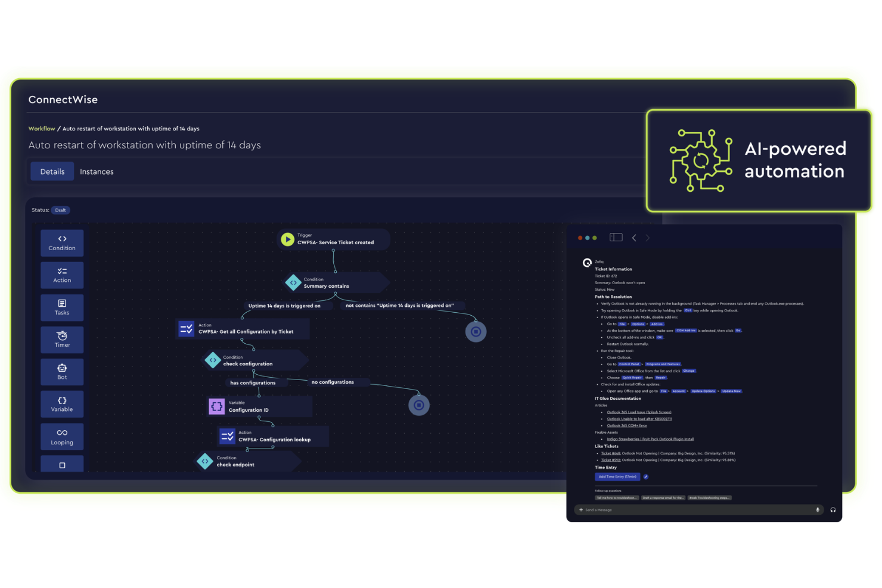Pick the Tasks tool in the palette
This screenshot has height=588, width=882.
62,307
